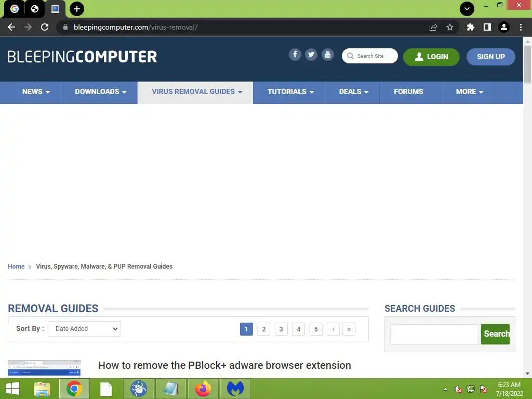Open Malwarebytes from the taskbar

235,389
